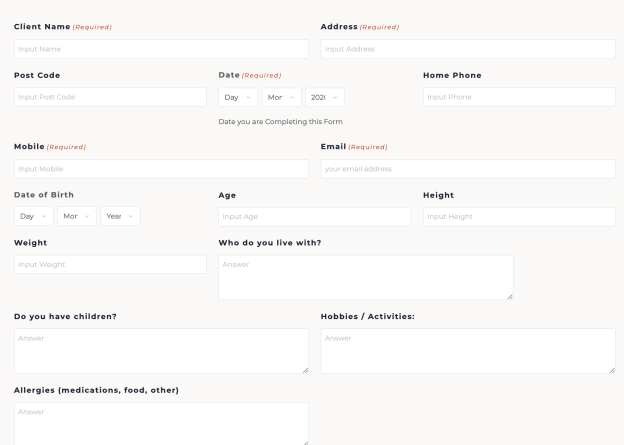Focus the Address input field
The height and width of the screenshot is (445, 624).
tap(467, 49)
